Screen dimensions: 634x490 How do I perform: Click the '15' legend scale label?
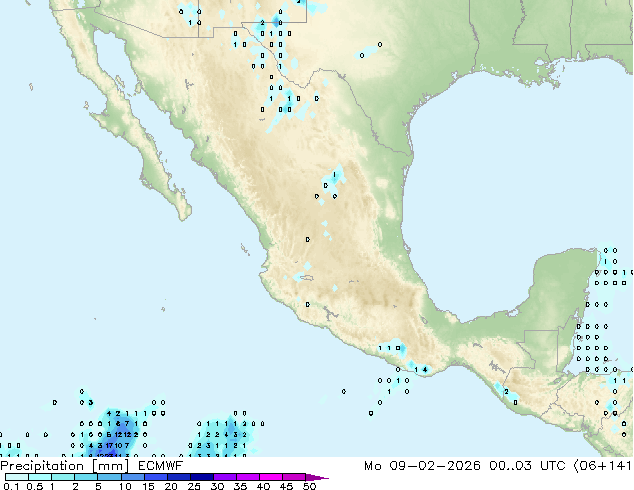click(x=148, y=486)
